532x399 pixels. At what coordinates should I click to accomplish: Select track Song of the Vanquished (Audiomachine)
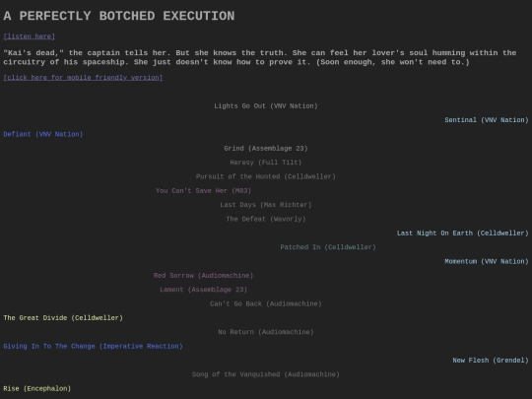pyautogui.click(x=266, y=374)
